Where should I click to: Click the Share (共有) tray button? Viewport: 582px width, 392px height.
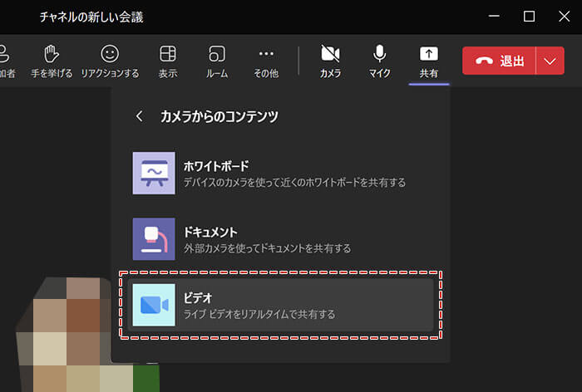pyautogui.click(x=429, y=61)
